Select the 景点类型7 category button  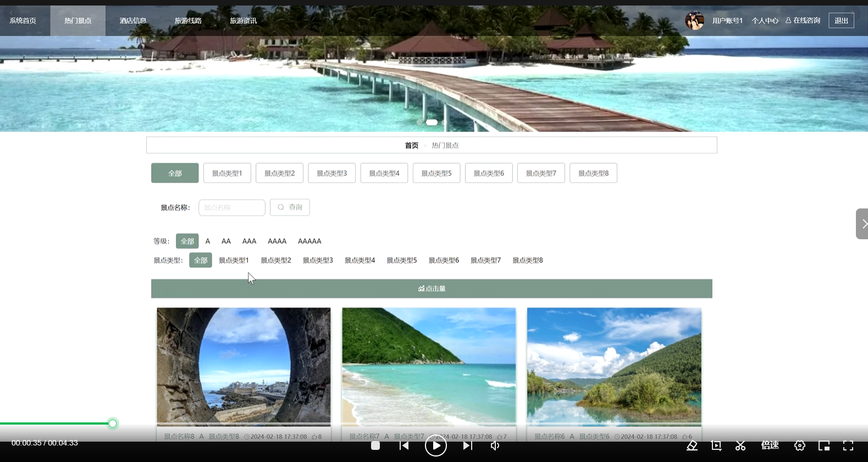[541, 173]
